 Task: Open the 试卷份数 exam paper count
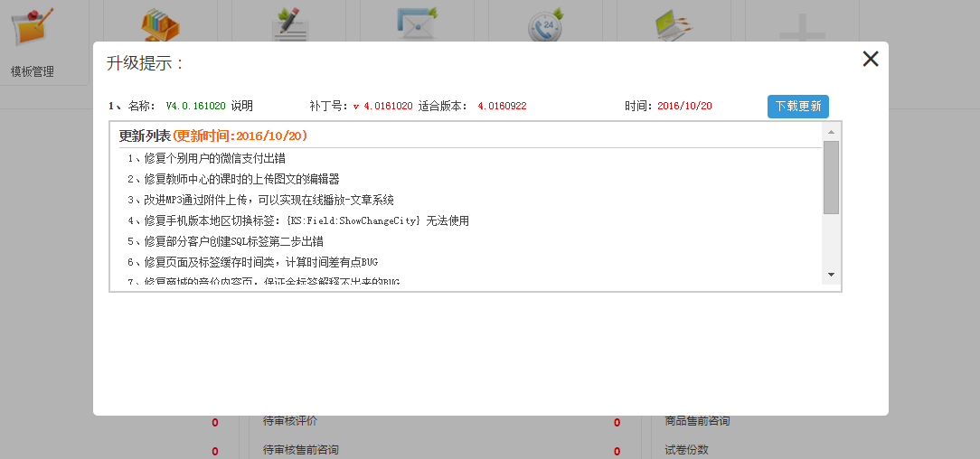(x=686, y=450)
